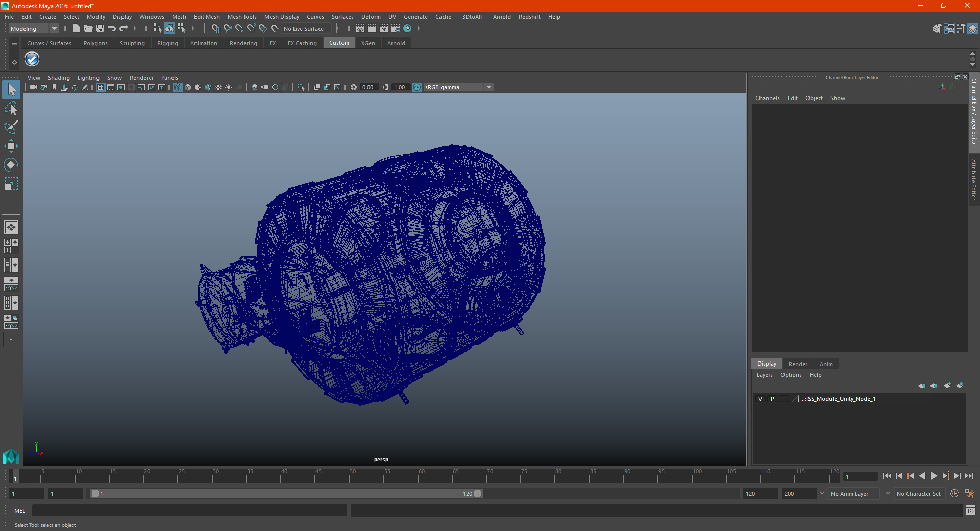Switch to the Rigging shelf tab
Image resolution: width=980 pixels, height=531 pixels.
point(167,43)
